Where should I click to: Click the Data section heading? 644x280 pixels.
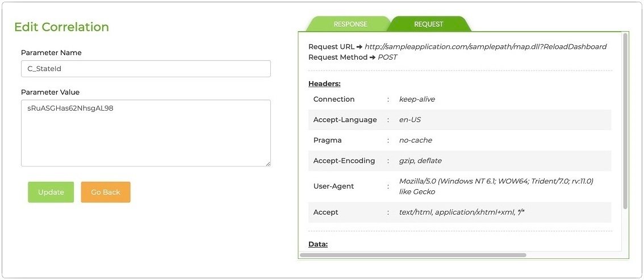[318, 244]
